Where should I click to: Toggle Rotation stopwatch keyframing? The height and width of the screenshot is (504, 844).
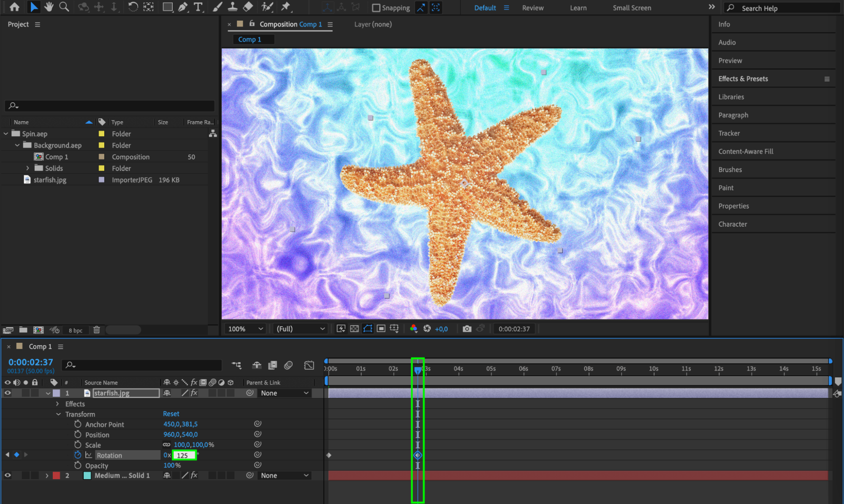tap(78, 455)
